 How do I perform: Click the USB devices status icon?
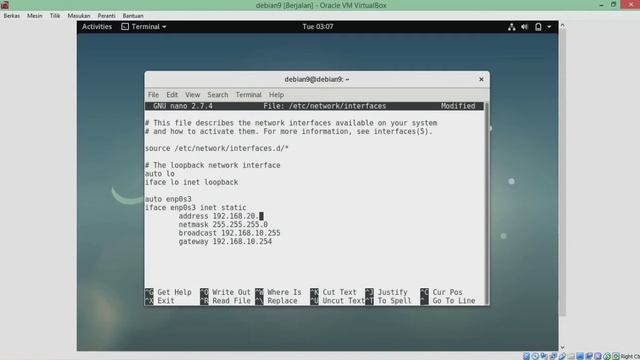(x=562, y=356)
